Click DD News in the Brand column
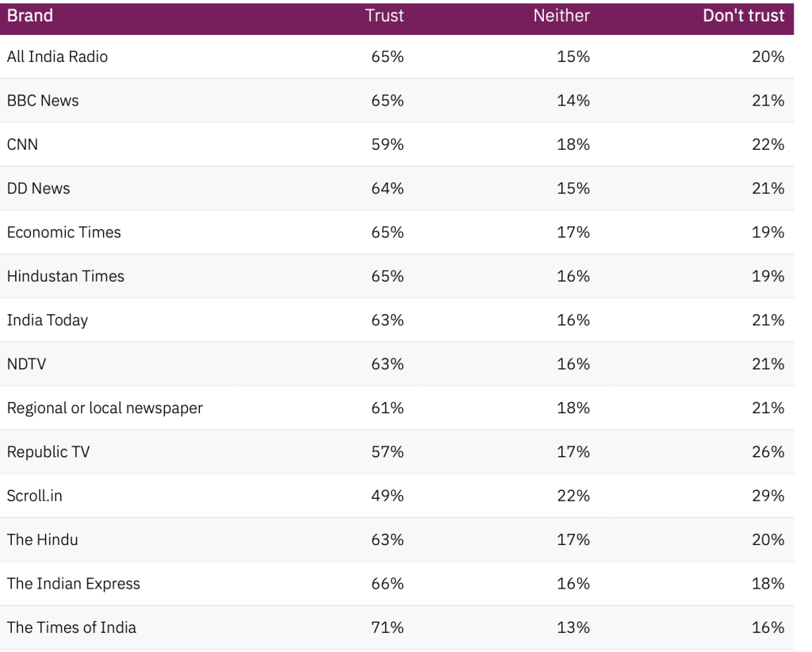 point(38,189)
